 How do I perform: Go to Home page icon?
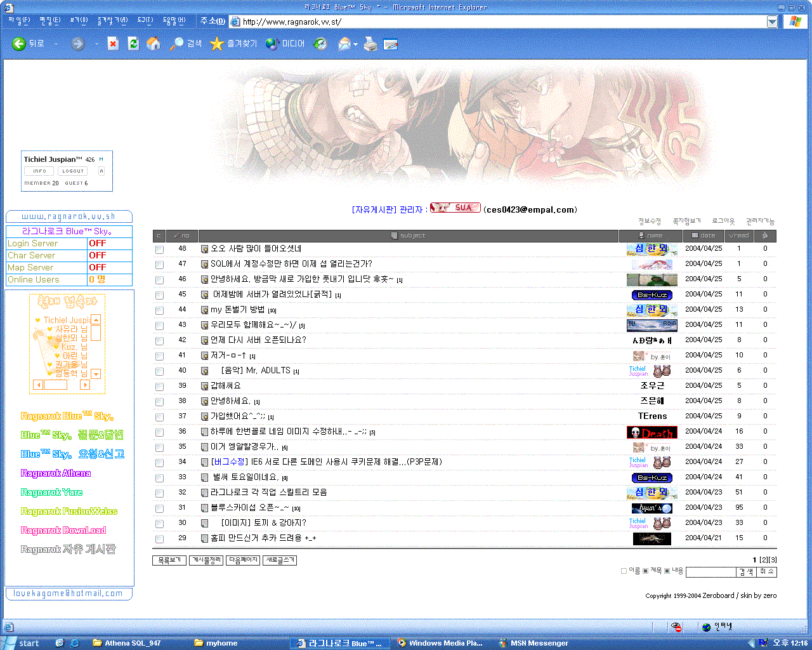click(x=154, y=44)
